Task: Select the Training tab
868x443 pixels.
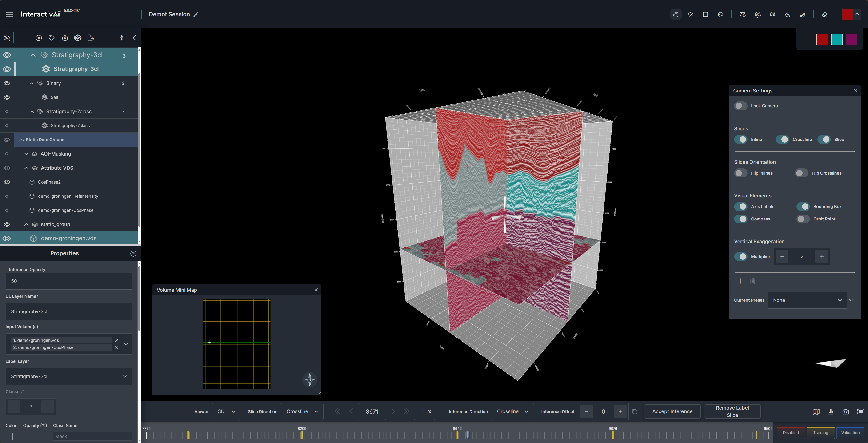Action: [x=820, y=433]
